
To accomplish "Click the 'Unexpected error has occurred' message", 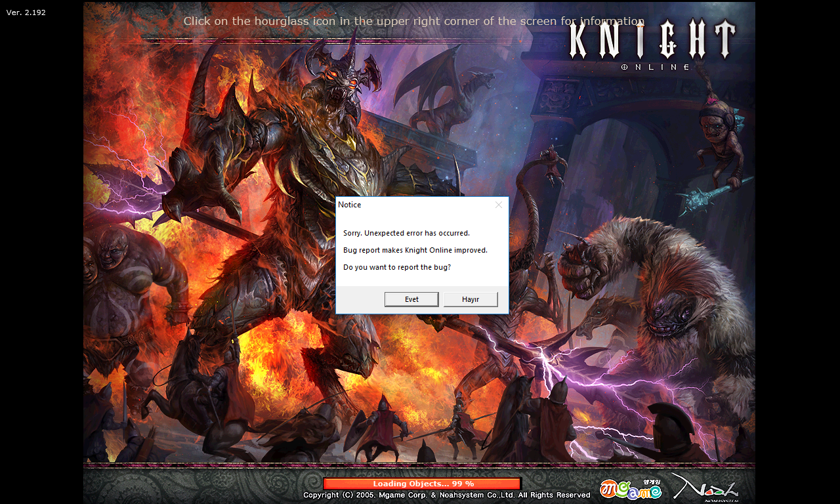I will (406, 233).
